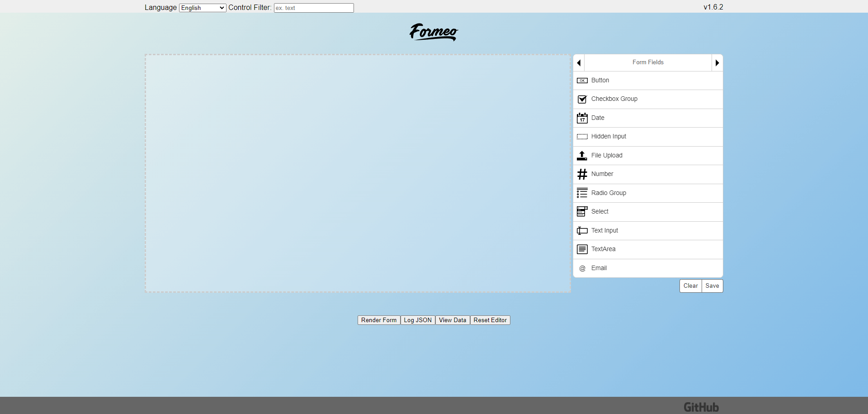Select the File Upload arrow icon
Image resolution: width=868 pixels, height=414 pixels.
(582, 156)
